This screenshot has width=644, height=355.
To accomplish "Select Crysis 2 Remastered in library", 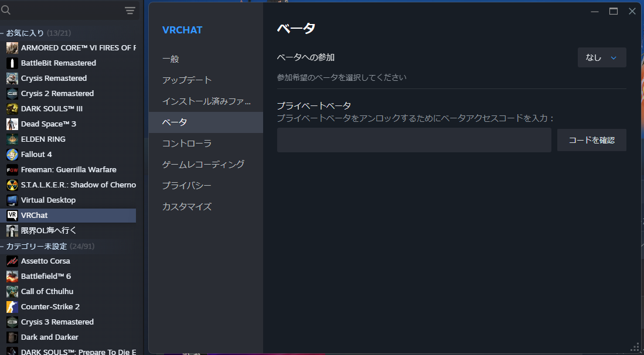I will (x=68, y=94).
